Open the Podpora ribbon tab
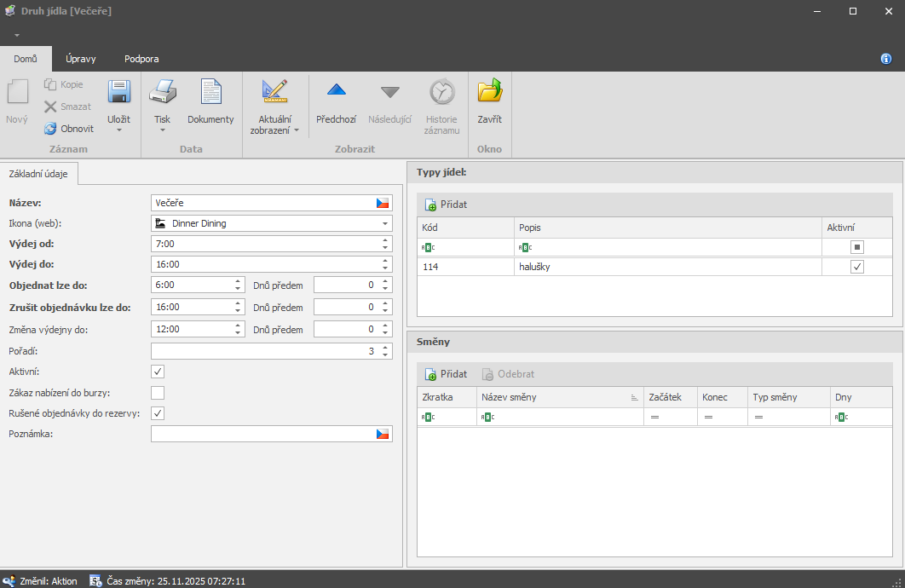The height and width of the screenshot is (588, 905). (x=141, y=59)
